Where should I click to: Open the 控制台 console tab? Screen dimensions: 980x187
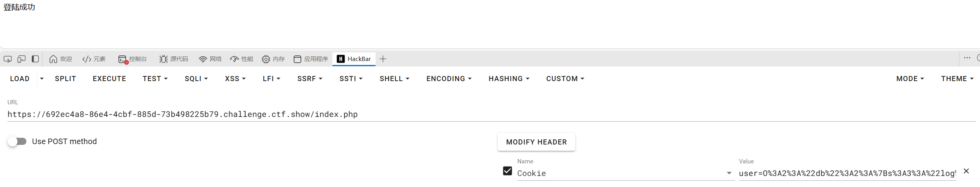(132, 59)
